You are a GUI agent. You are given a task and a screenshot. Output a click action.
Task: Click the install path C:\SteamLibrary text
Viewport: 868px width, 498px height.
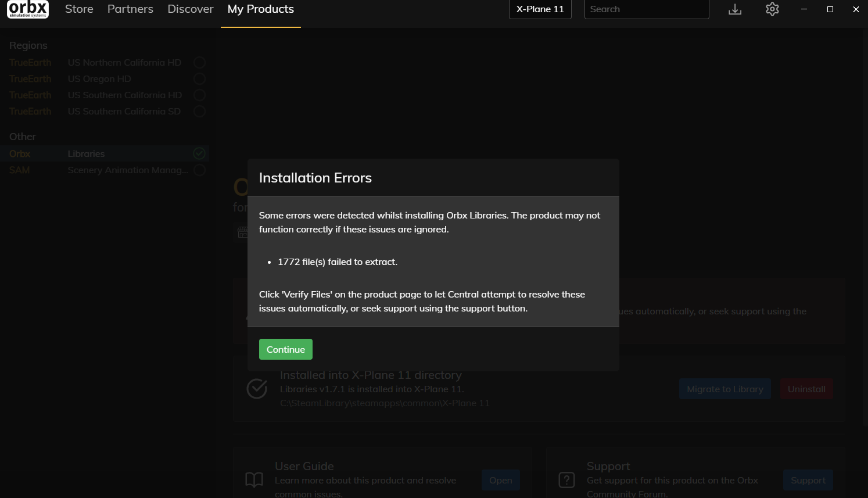point(385,403)
